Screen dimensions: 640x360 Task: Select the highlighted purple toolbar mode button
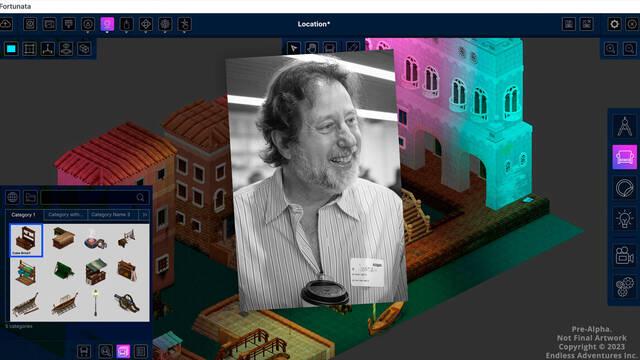point(107,24)
